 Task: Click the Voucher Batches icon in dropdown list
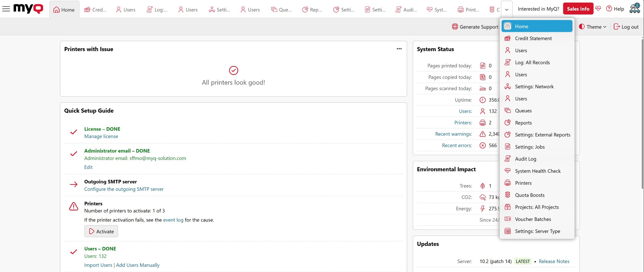point(507,219)
